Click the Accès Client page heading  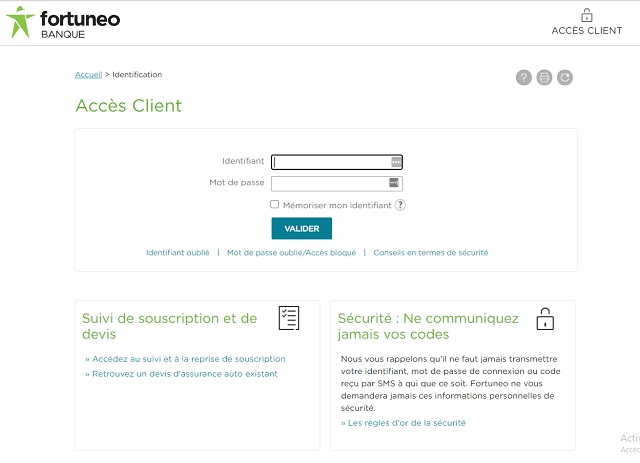pyautogui.click(x=129, y=106)
